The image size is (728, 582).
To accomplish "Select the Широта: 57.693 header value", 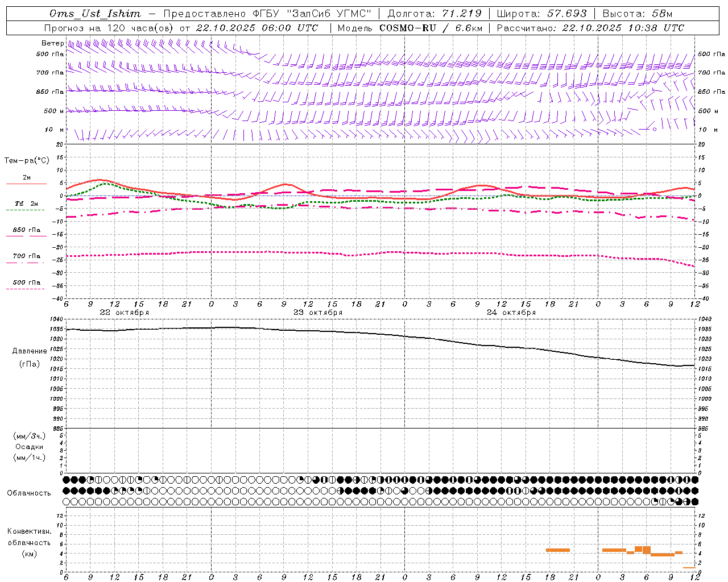I will pyautogui.click(x=542, y=14).
